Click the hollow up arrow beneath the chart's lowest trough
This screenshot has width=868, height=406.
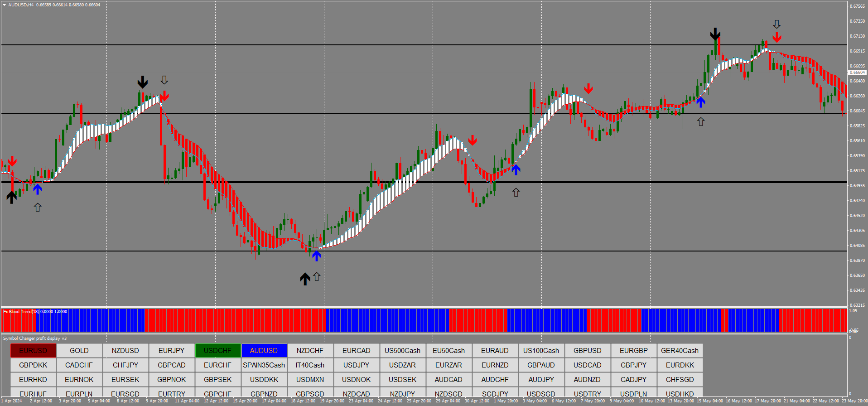[x=317, y=276]
